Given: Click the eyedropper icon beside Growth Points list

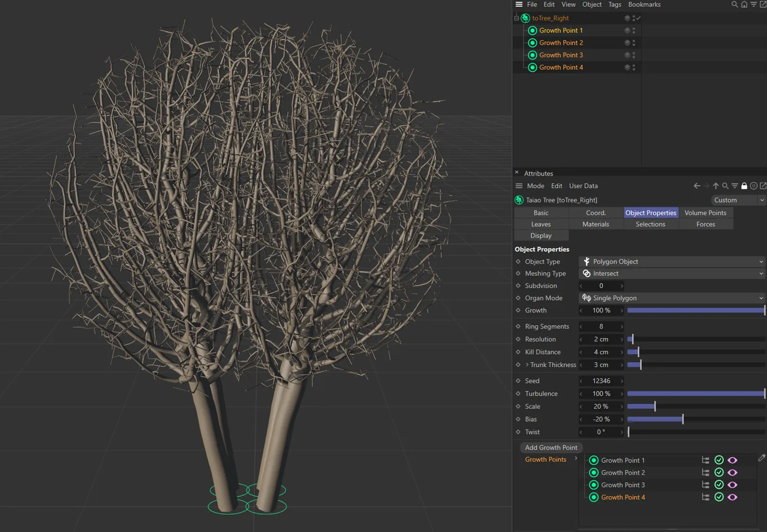Looking at the screenshot, I should pyautogui.click(x=761, y=458).
